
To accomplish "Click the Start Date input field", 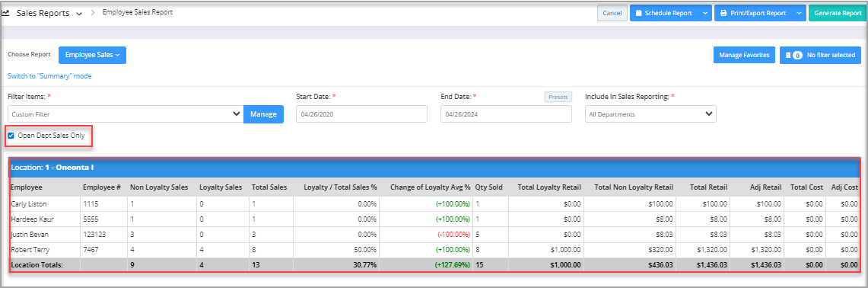I will click(361, 114).
